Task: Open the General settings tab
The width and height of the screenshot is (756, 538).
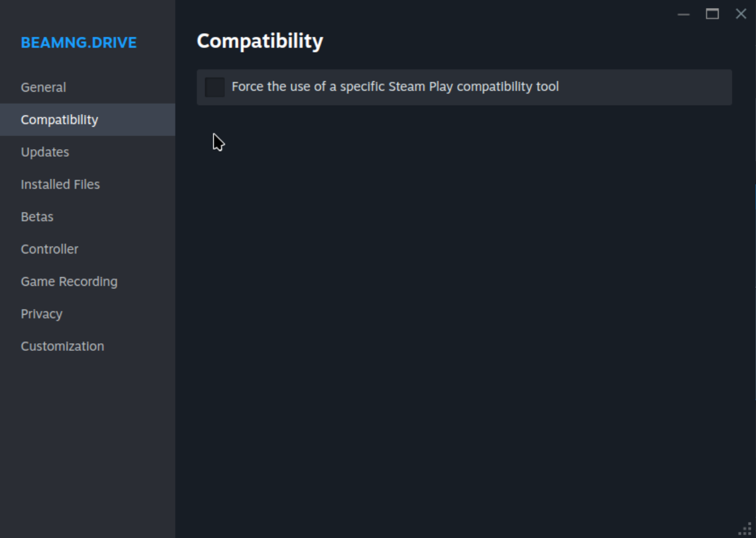Action: point(43,87)
